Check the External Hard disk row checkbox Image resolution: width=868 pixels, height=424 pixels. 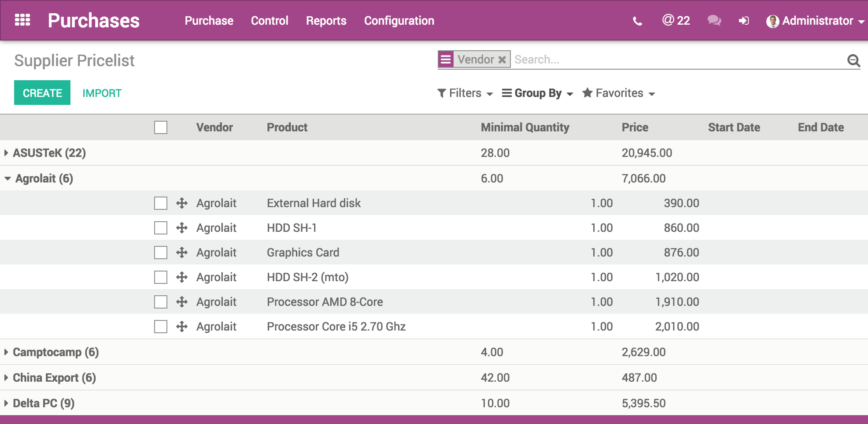point(160,203)
